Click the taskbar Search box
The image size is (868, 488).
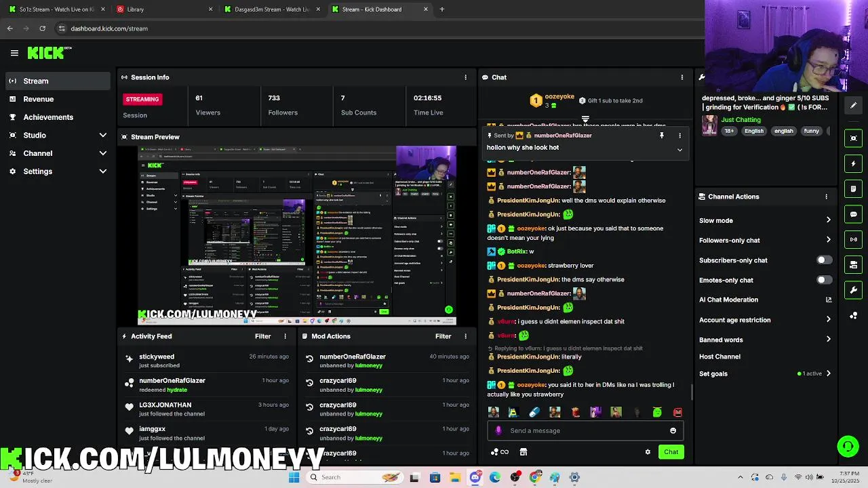[353, 477]
